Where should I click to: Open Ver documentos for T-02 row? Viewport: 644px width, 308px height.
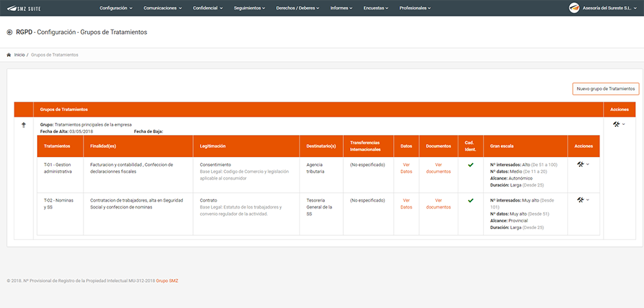coord(438,204)
